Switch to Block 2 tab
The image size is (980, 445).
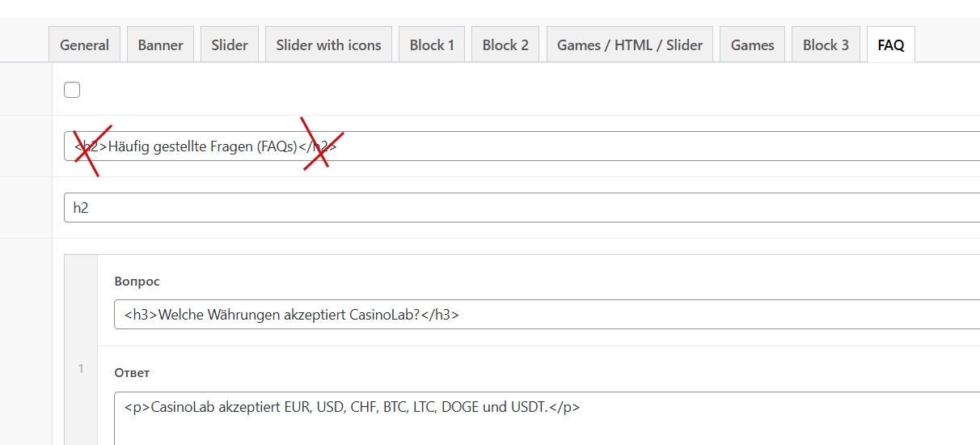coord(505,44)
